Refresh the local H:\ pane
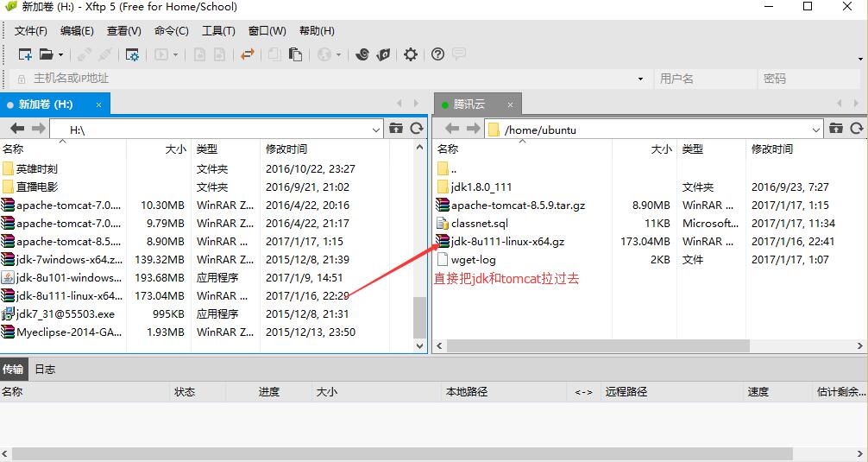 click(416, 129)
